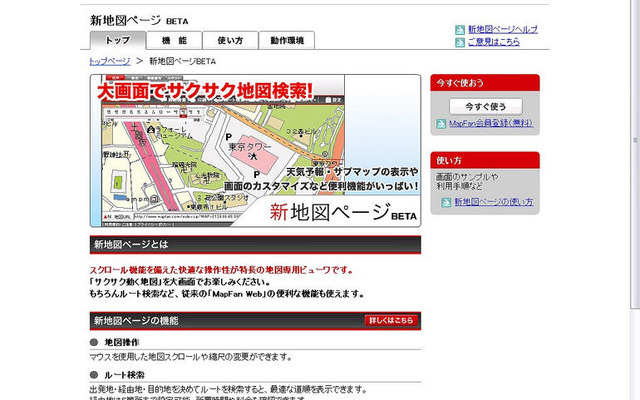Click the 地図操作 feature heading
The width and height of the screenshot is (640, 400).
tap(122, 342)
